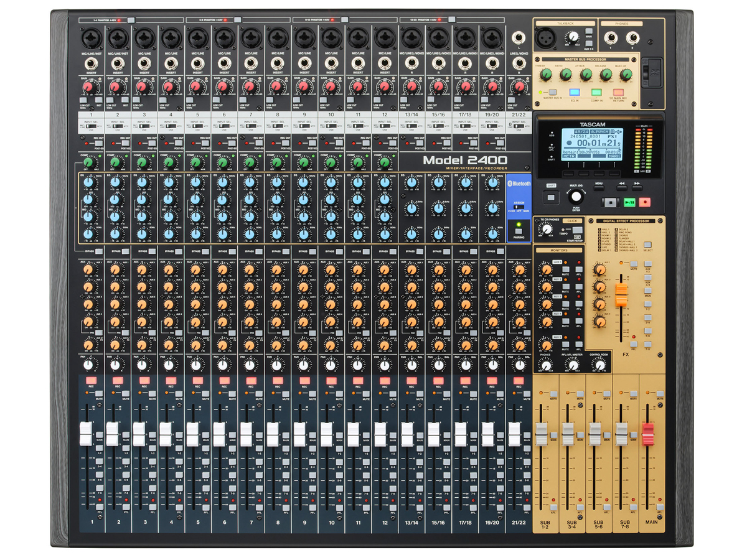
Task: Flip the channel 9 INPUT SEL switch
Action: pyautogui.click(x=304, y=126)
